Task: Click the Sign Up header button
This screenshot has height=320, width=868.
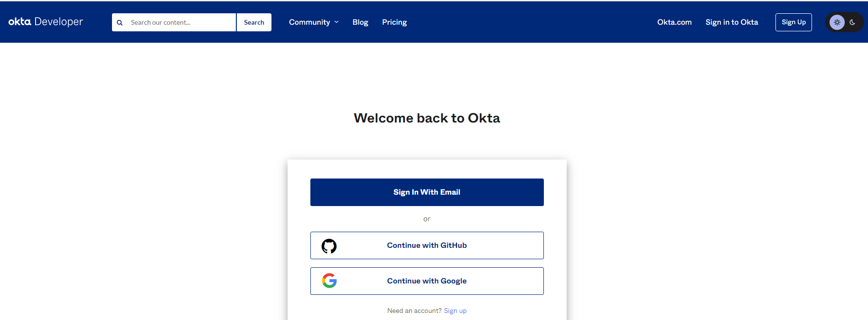Action: click(x=793, y=22)
